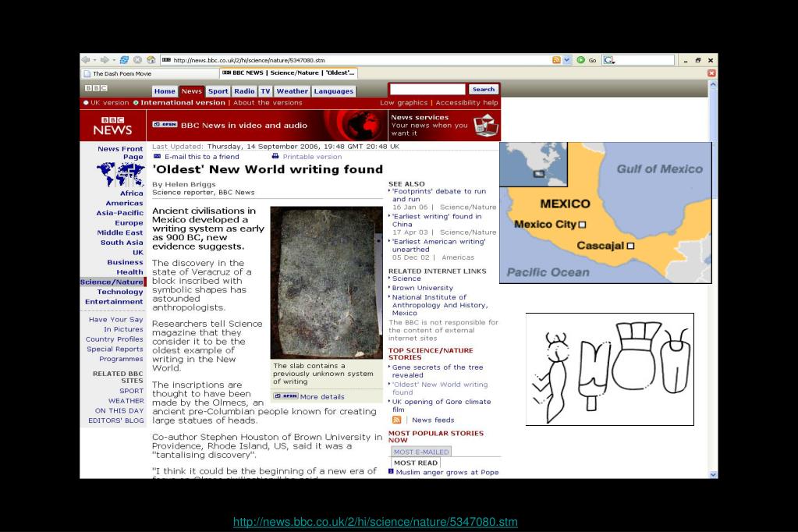The height and width of the screenshot is (532, 798).
Task: Open the More details link
Action: click(322, 396)
